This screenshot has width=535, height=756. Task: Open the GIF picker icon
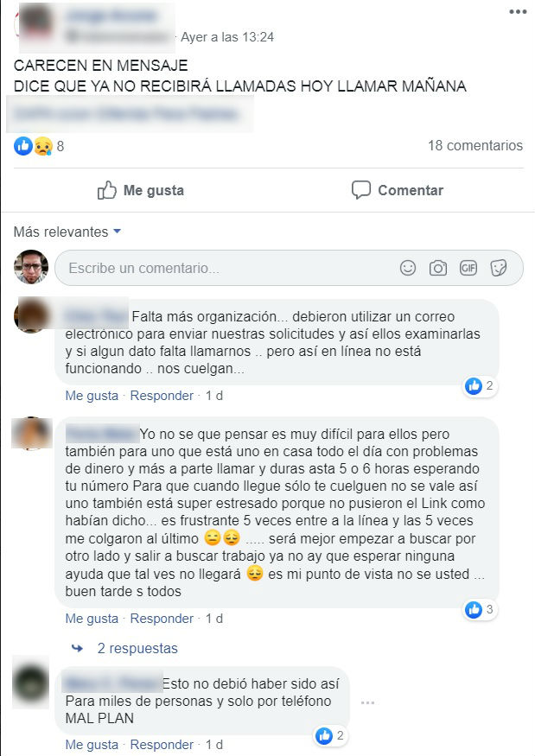click(468, 268)
